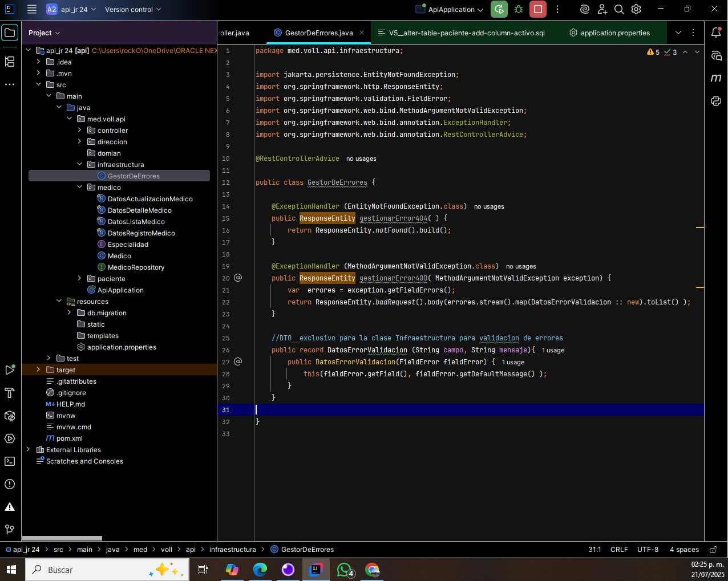Click the UTF-8 encoding status item
The width and height of the screenshot is (728, 581).
tap(648, 550)
